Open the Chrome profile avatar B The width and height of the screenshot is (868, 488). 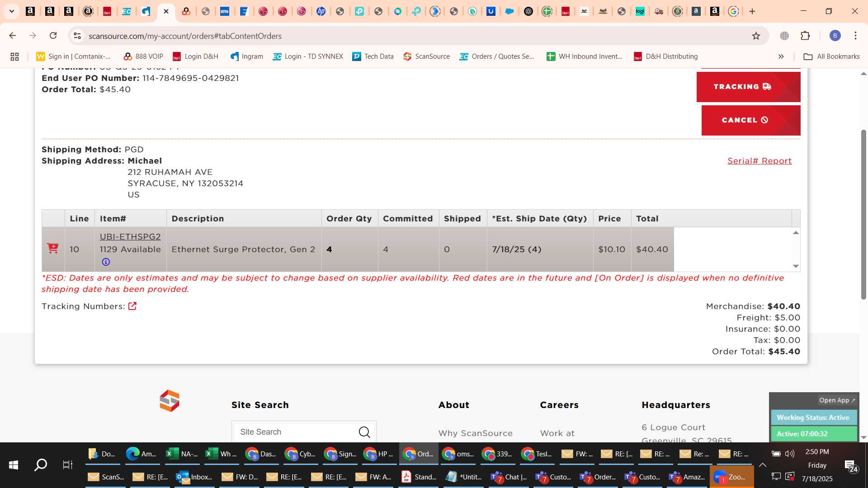(835, 36)
